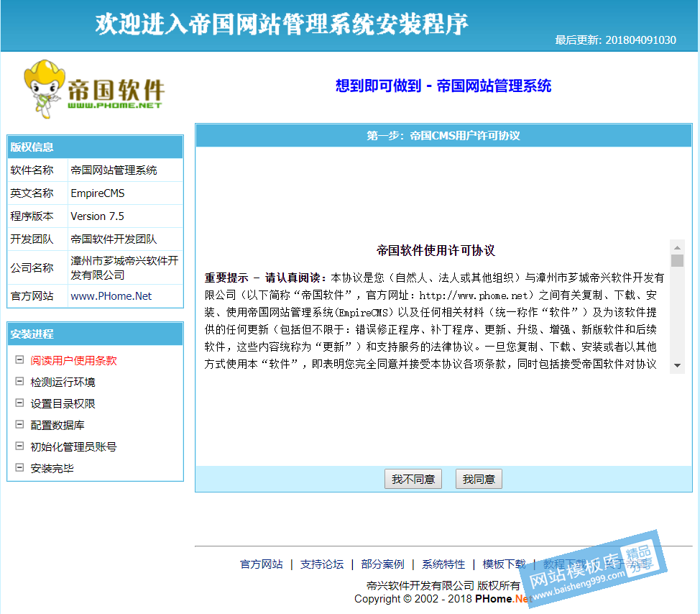The height and width of the screenshot is (614, 700).
Task: Click the 第一步：帝国CMS用户许可协议 header
Action: tap(443, 136)
